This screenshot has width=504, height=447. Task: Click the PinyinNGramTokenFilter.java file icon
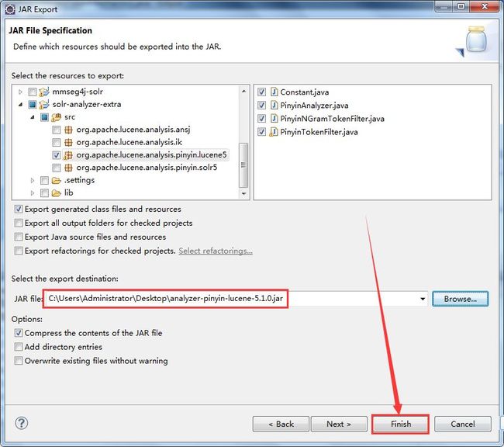[274, 119]
